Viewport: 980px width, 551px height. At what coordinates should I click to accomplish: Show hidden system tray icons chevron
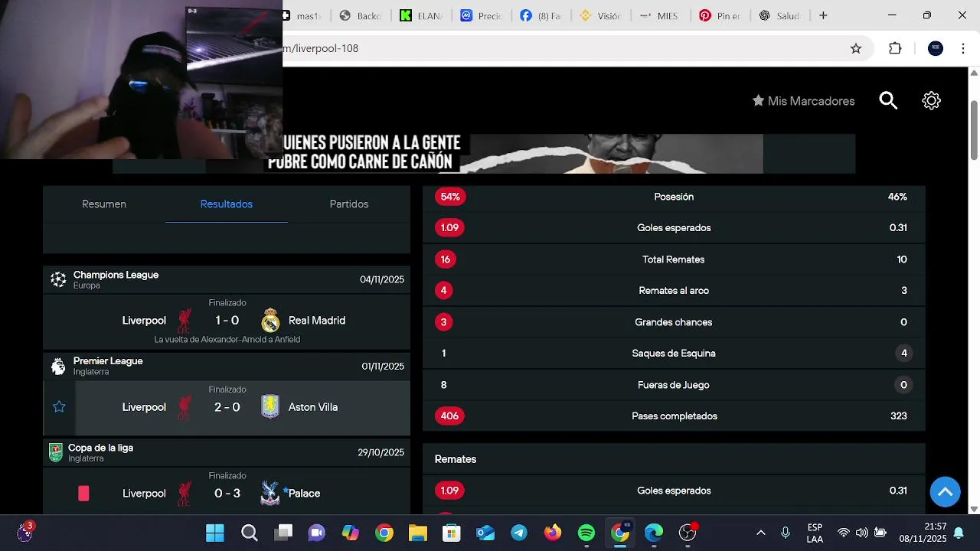761,533
